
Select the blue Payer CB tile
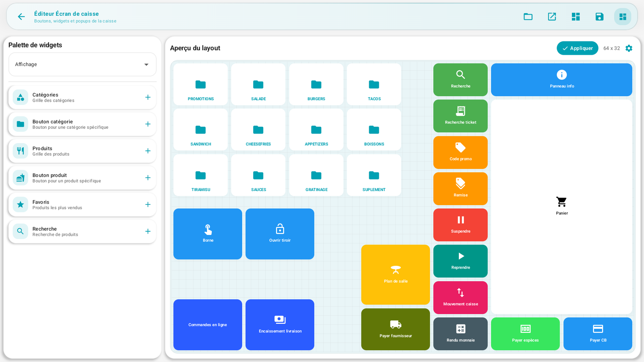[x=598, y=334]
